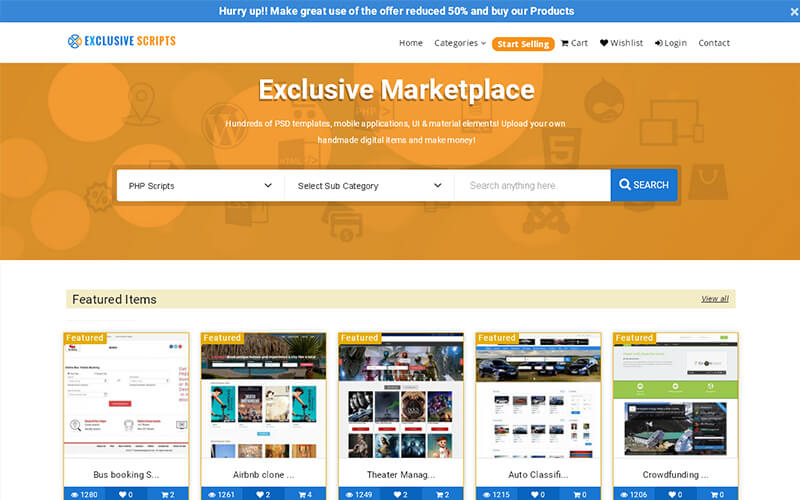Open the Auto Classifi... item thumbnail

pos(538,395)
